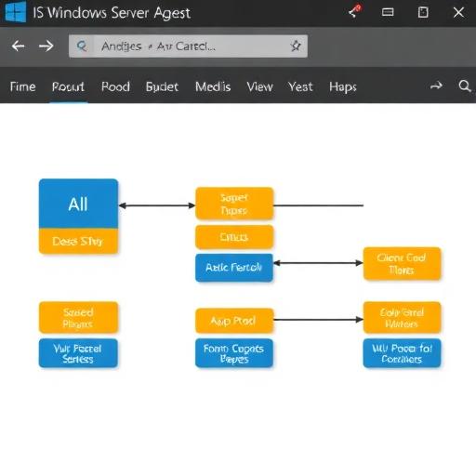Open the Fime menu
Viewport: 476px width, 476px height.
pos(22,86)
